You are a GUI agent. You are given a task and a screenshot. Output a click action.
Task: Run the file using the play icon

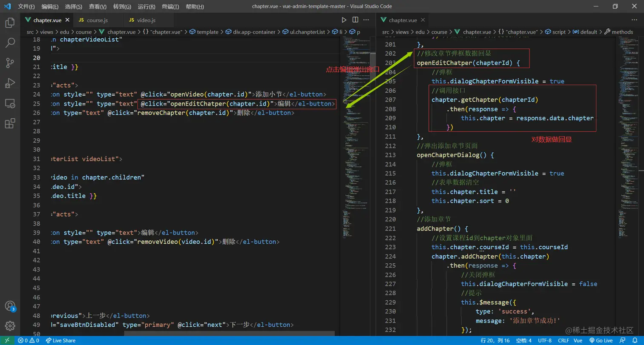click(x=344, y=20)
